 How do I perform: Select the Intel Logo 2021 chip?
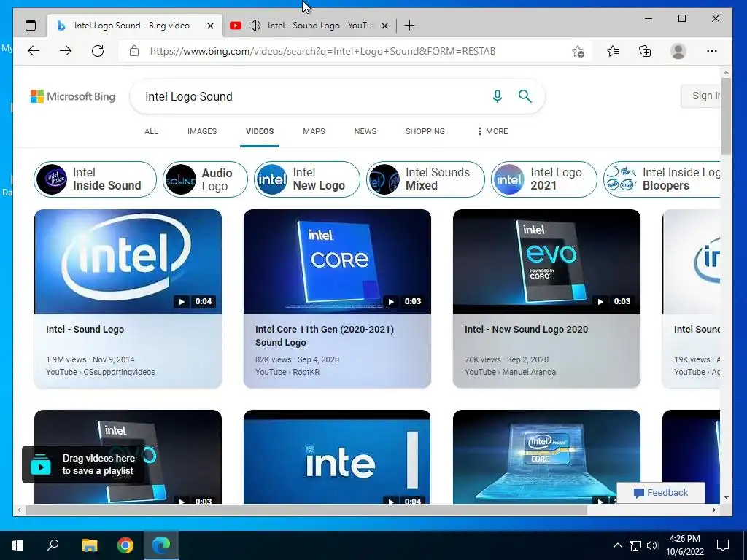pyautogui.click(x=544, y=179)
